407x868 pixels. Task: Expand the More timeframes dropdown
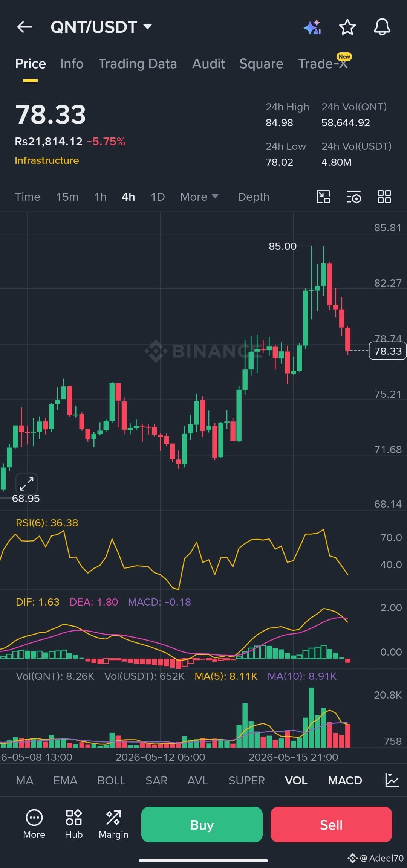(x=199, y=197)
